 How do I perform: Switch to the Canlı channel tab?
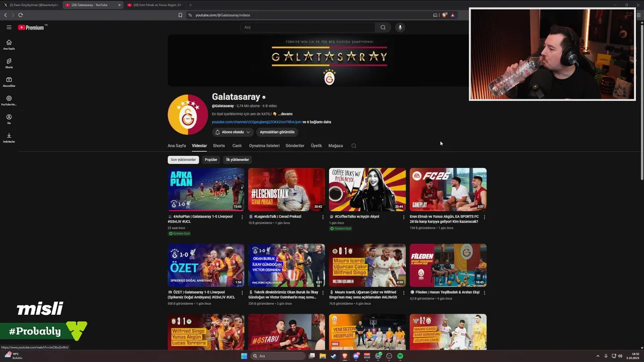(237, 146)
